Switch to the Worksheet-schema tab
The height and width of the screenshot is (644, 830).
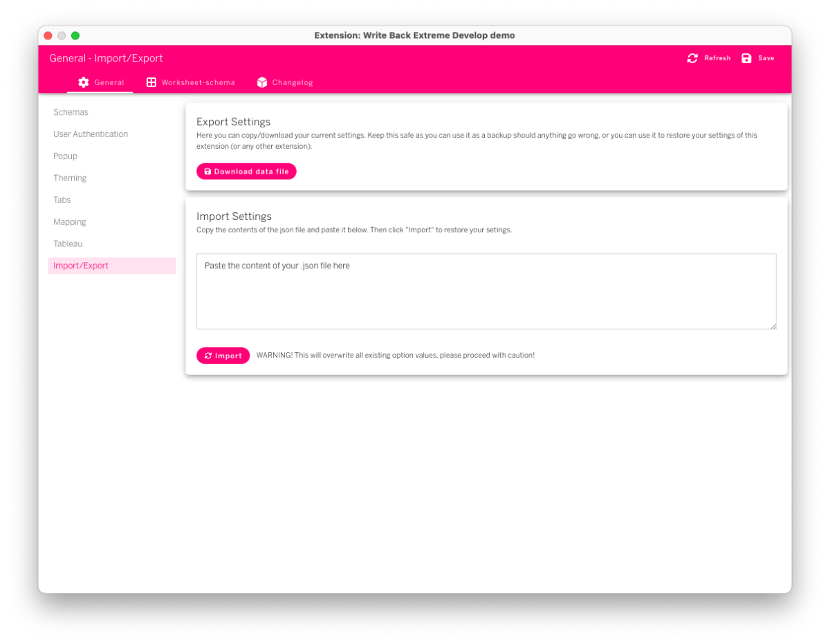point(198,82)
